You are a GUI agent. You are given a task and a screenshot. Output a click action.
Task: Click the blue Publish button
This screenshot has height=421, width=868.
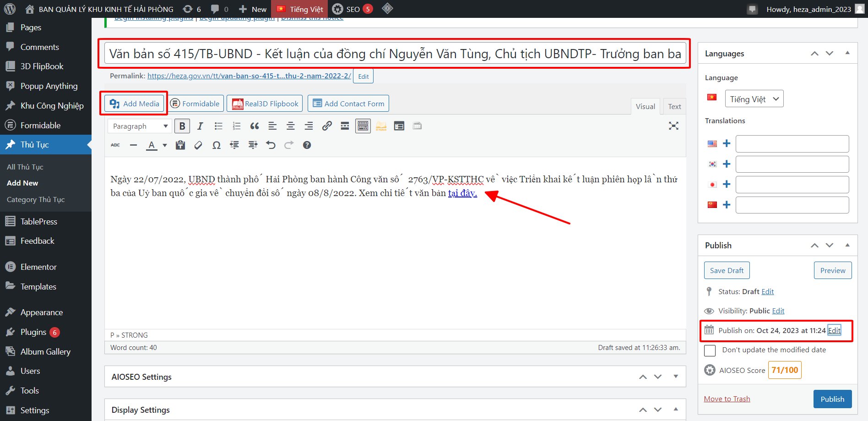[x=832, y=399]
